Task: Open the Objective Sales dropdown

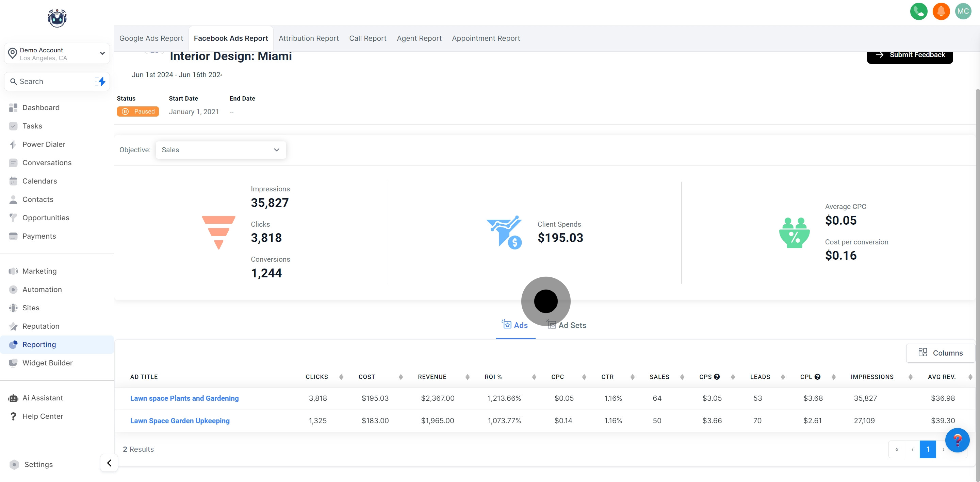Action: click(x=220, y=150)
